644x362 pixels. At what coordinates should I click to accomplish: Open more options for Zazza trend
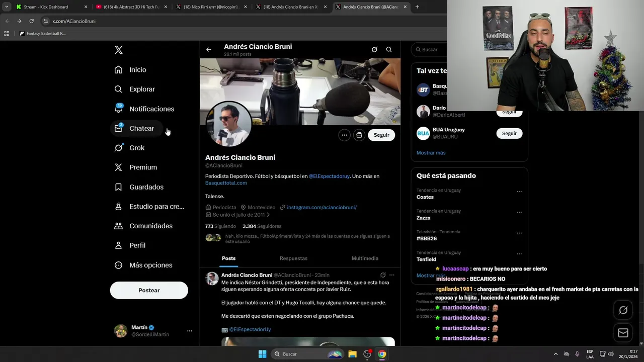[519, 212]
